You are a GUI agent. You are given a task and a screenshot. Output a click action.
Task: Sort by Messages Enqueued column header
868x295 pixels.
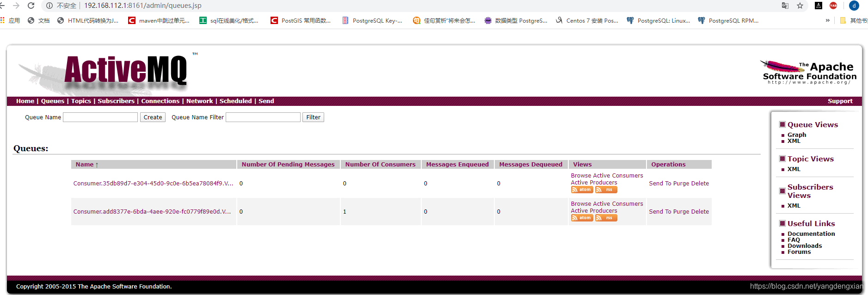[x=457, y=164]
